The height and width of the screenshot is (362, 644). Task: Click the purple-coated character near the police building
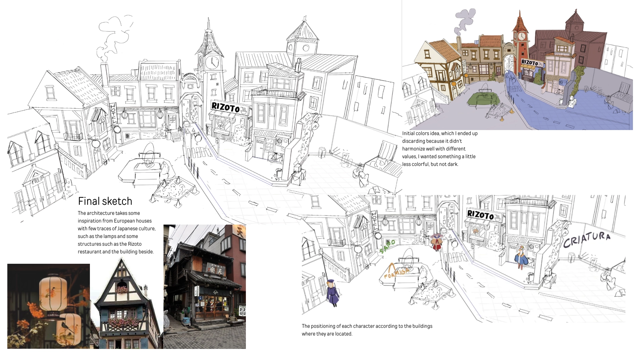(332, 293)
